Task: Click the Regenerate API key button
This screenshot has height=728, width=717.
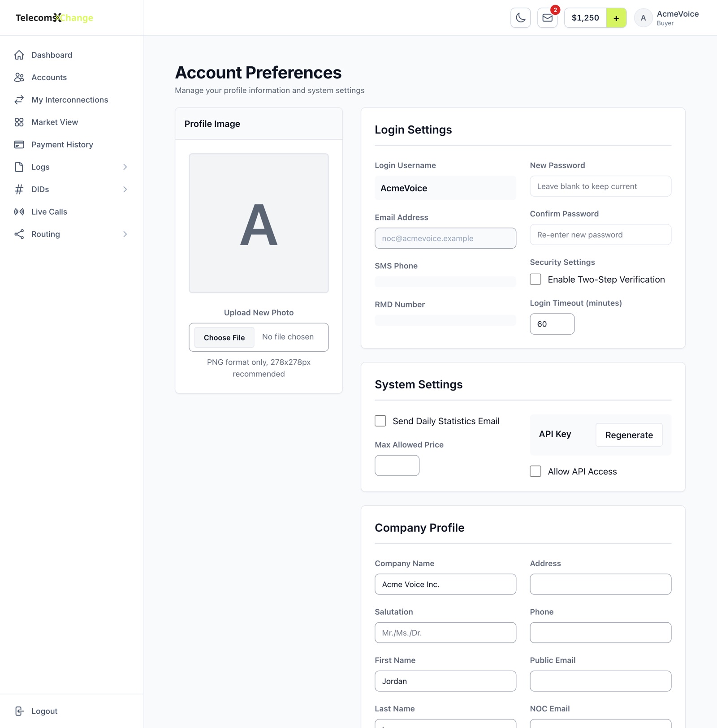Action: (629, 435)
